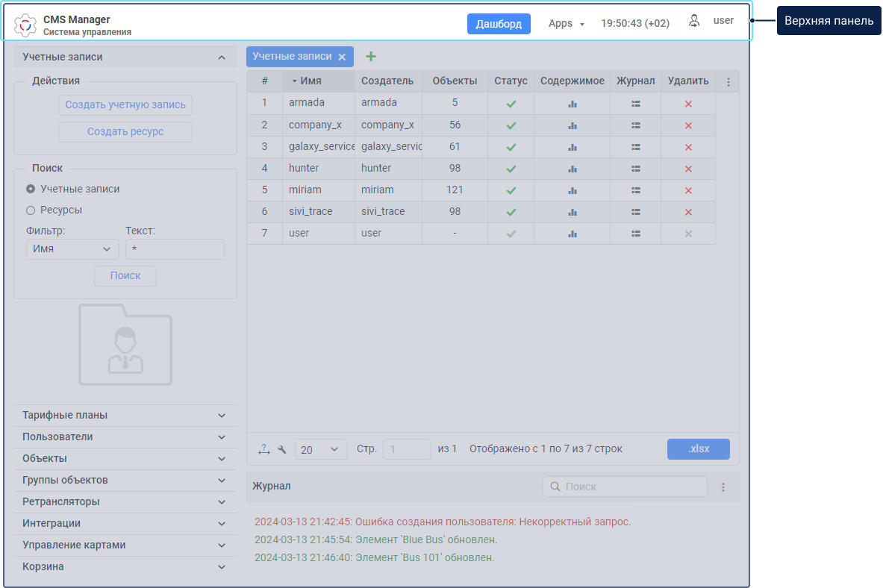Open the Фильтр dropdown showing Имя
Screen dimensions: 883x588
72,249
